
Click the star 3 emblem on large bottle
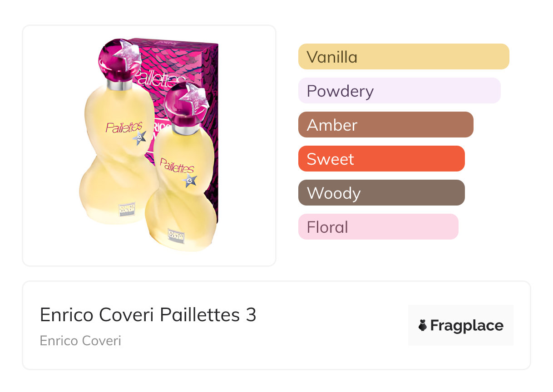click(x=139, y=138)
